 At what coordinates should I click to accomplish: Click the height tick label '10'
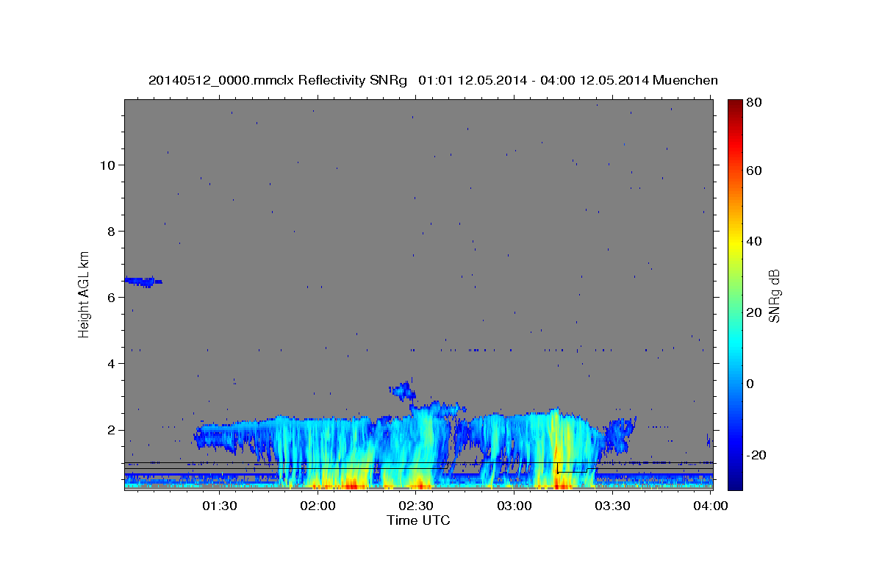tap(107, 165)
